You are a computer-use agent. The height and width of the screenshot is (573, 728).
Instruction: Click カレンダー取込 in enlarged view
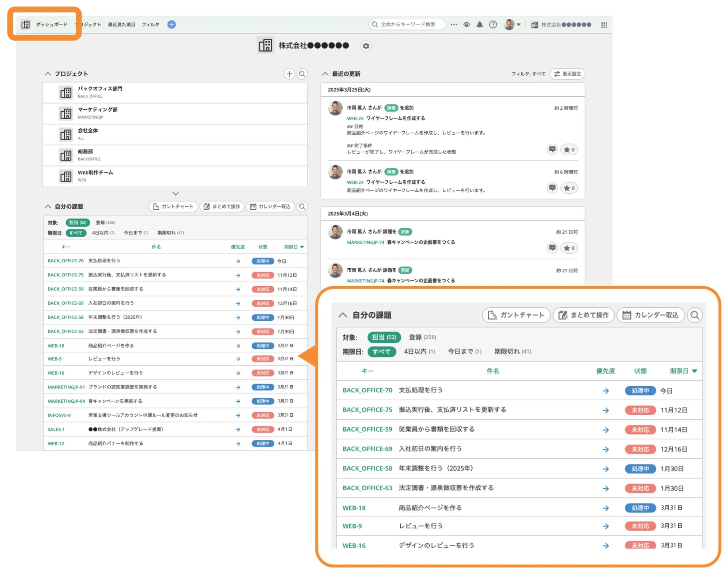[650, 315]
